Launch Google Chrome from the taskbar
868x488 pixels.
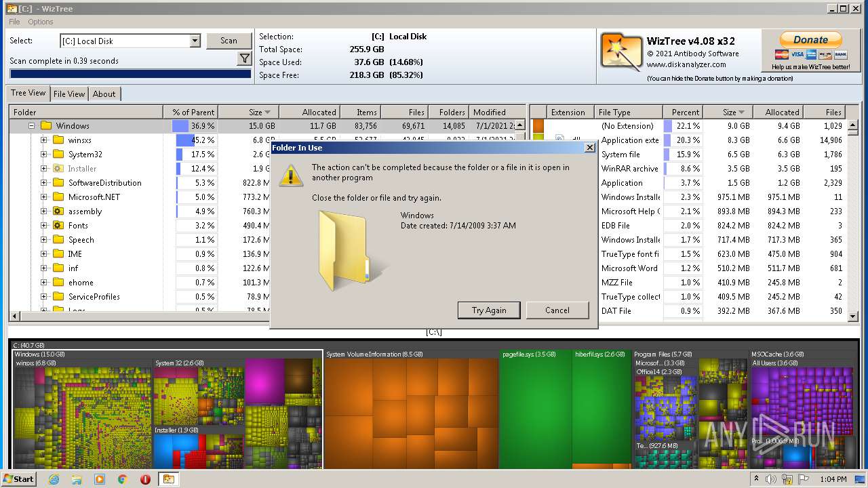(x=122, y=479)
